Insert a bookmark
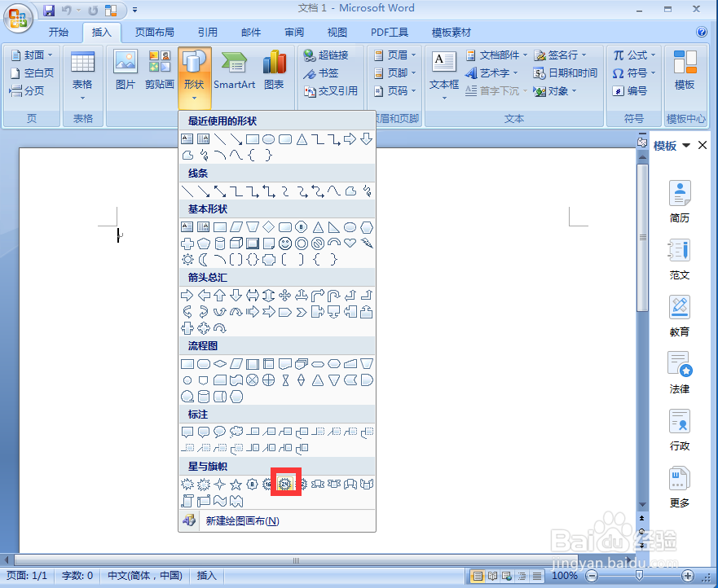Image resolution: width=718 pixels, height=588 pixels. click(321, 72)
